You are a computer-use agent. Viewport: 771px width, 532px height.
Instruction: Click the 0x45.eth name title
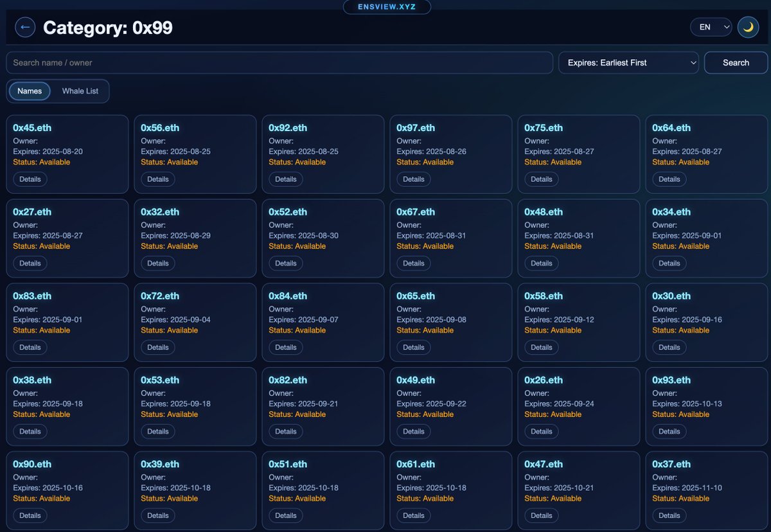pos(32,128)
